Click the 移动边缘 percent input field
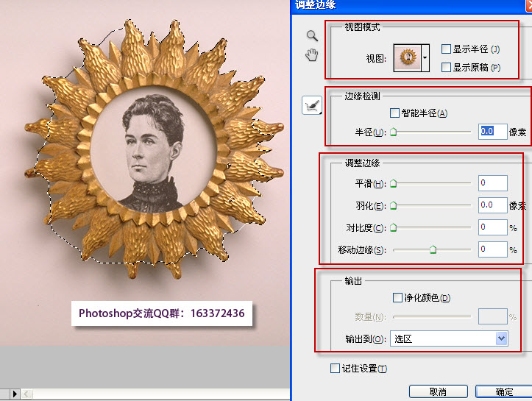The image size is (532, 401). tap(493, 249)
